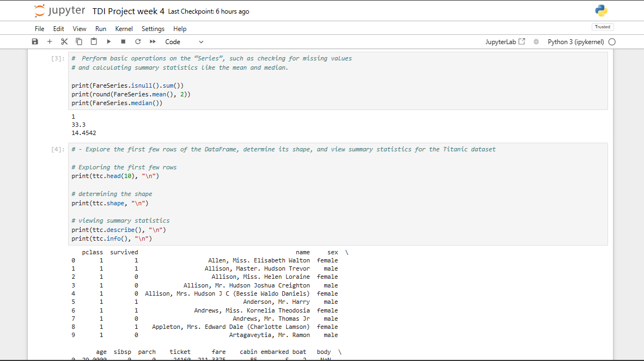Open the Run menu
Screen dimensions: 644x361
(101, 29)
